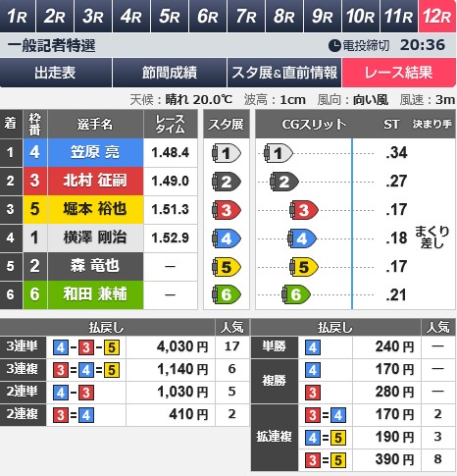Select the 6R race tab
The image size is (457, 476).
click(x=208, y=16)
